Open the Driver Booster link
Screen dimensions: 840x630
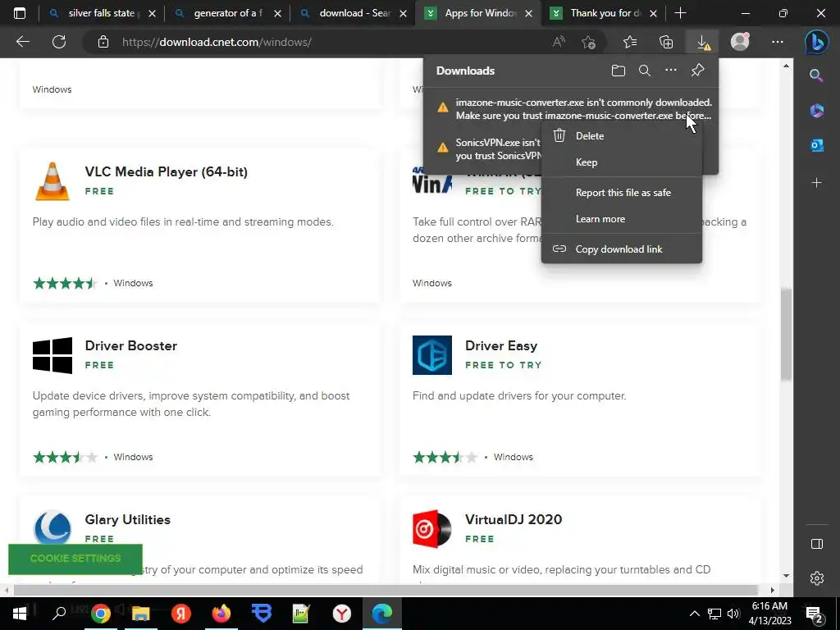click(x=130, y=345)
